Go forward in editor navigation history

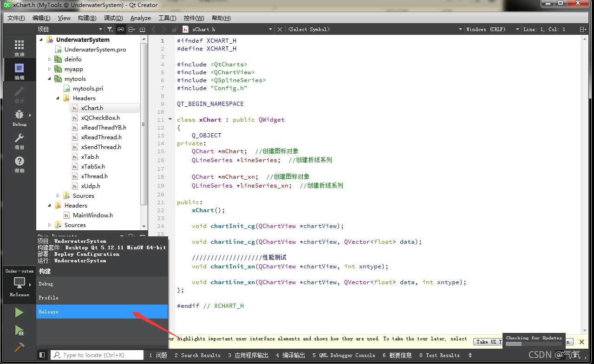coord(164,29)
